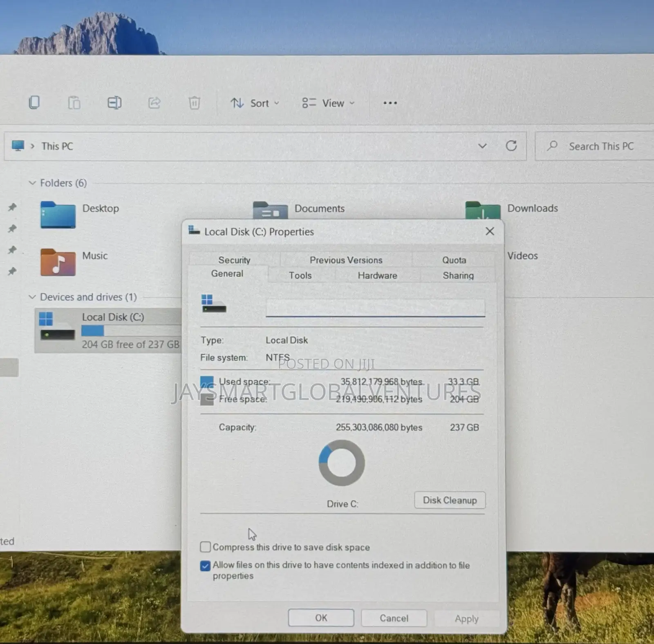Click the Copy icon in toolbar

[34, 103]
